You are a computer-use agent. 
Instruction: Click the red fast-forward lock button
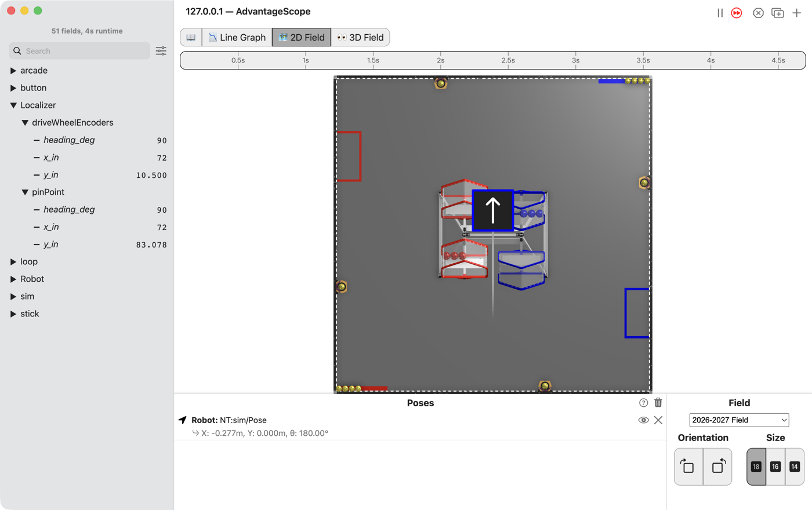pos(737,13)
